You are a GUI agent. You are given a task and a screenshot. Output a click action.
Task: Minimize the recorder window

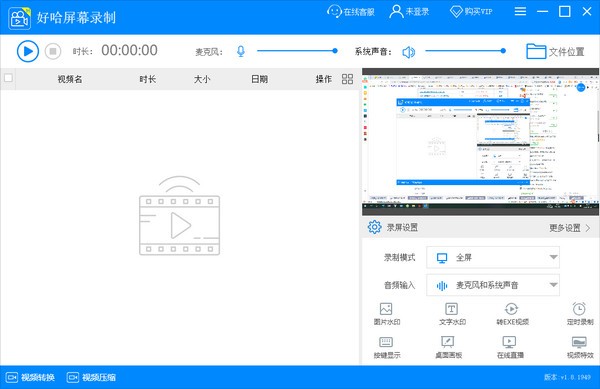[542, 11]
